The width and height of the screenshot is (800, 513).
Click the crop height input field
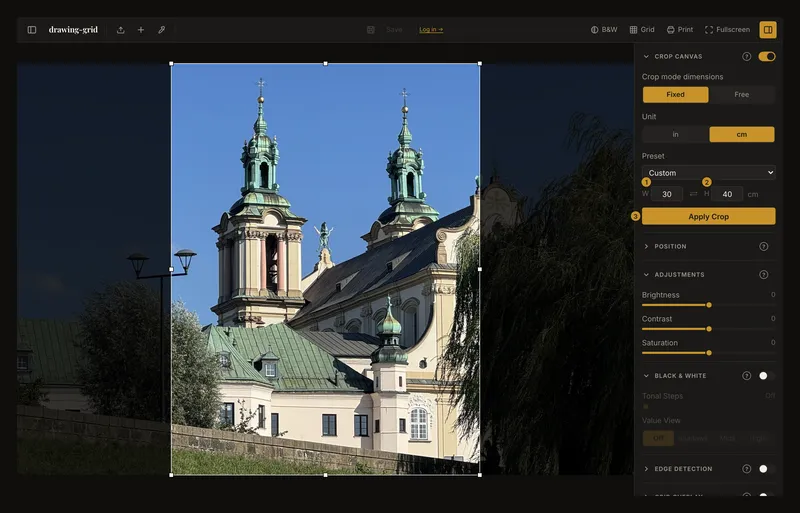click(727, 194)
